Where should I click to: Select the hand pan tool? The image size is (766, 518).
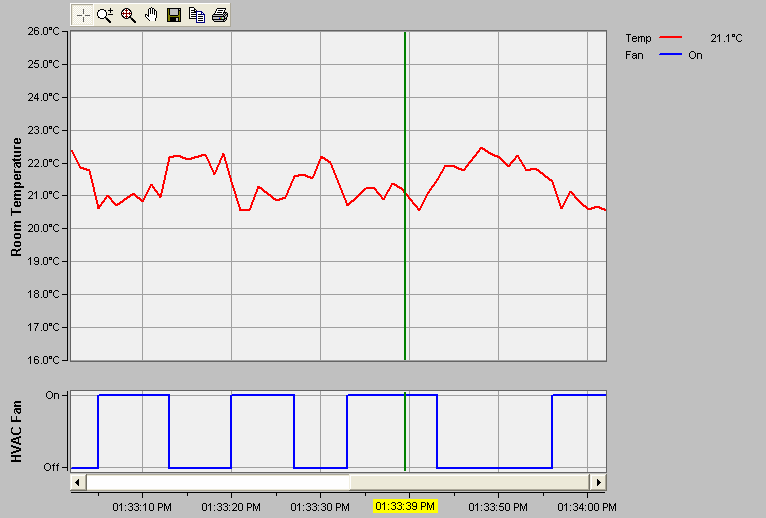pos(151,15)
